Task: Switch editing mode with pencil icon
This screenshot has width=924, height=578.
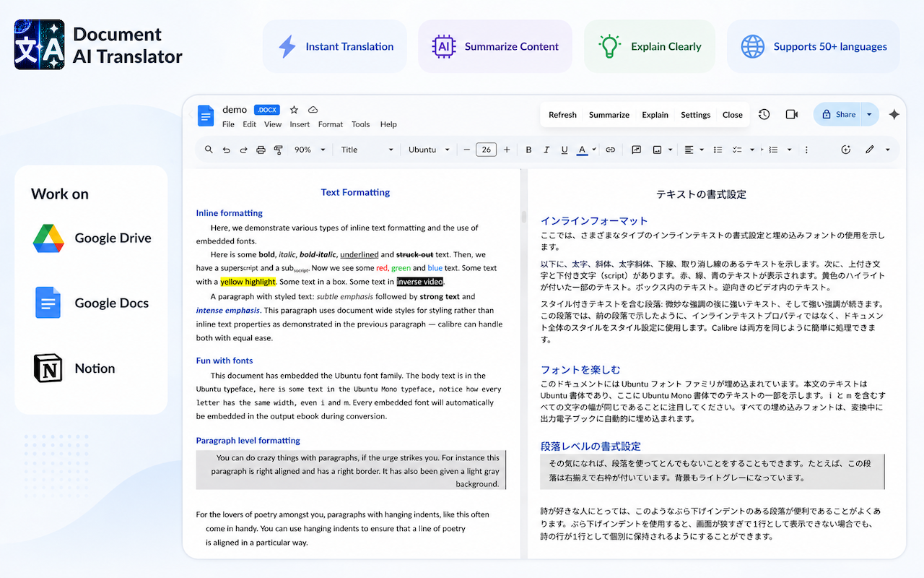Action: pyautogui.click(x=870, y=150)
